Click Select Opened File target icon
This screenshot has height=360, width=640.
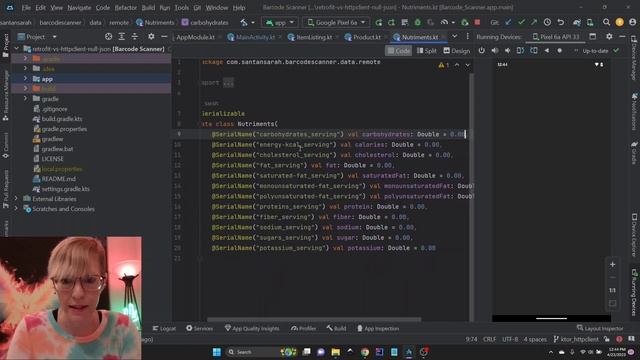(109, 37)
